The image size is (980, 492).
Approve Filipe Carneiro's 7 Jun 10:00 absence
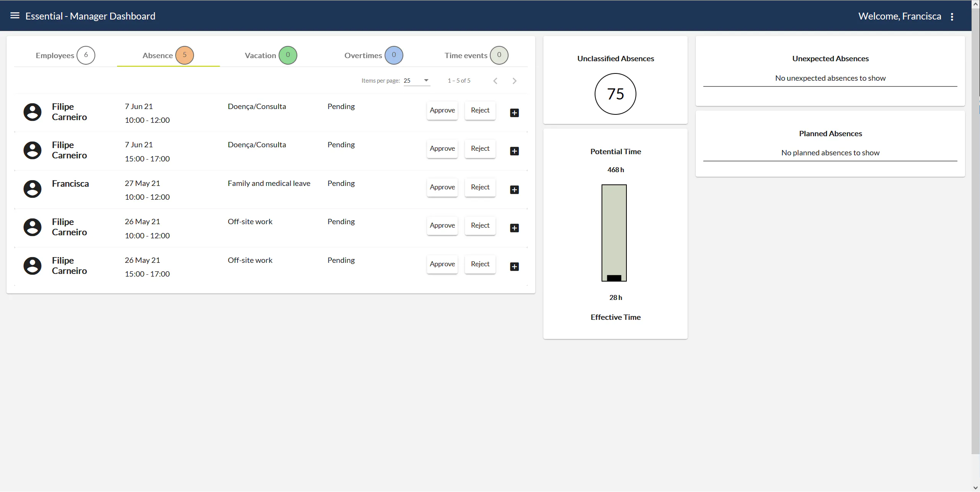pos(442,110)
